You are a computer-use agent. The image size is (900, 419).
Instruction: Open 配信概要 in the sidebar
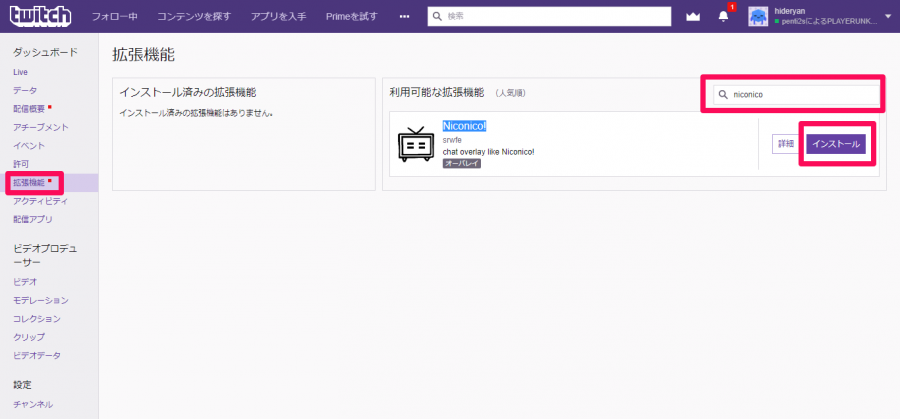[x=29, y=109]
